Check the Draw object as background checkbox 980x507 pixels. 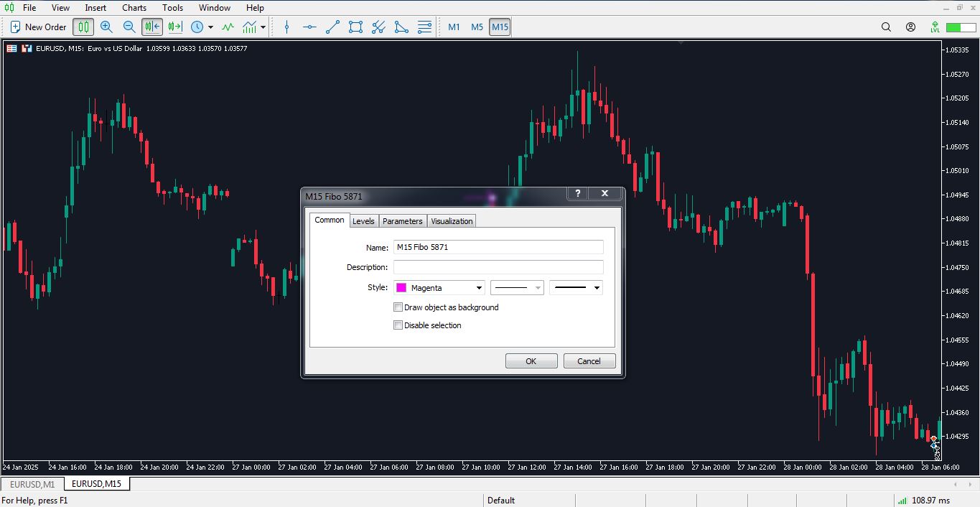tap(398, 307)
